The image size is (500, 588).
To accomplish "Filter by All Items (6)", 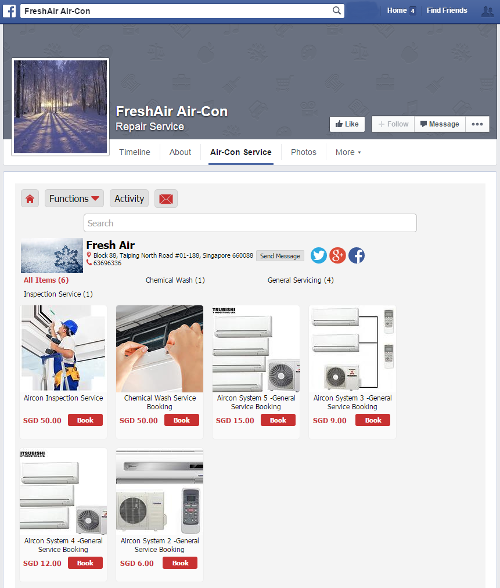I will (x=46, y=280).
